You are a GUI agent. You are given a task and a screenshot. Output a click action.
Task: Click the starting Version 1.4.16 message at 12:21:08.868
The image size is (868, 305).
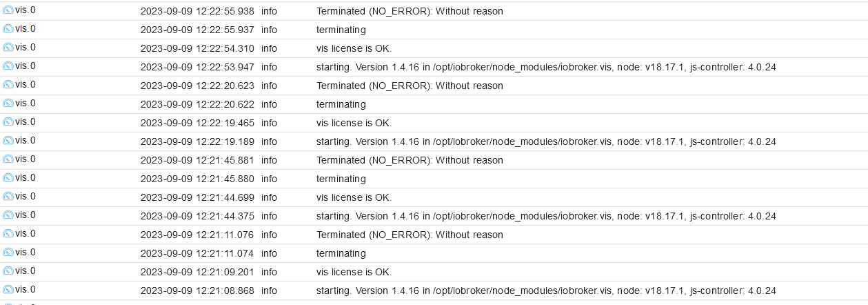pos(546,291)
